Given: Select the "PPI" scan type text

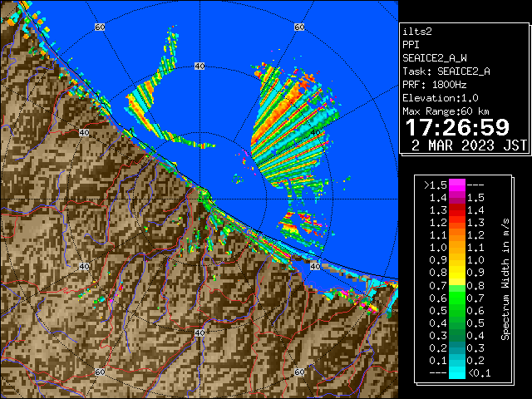Looking at the screenshot, I should 411,45.
